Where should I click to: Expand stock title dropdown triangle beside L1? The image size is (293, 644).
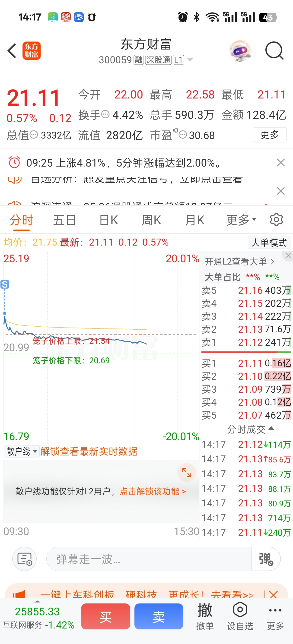point(190,60)
